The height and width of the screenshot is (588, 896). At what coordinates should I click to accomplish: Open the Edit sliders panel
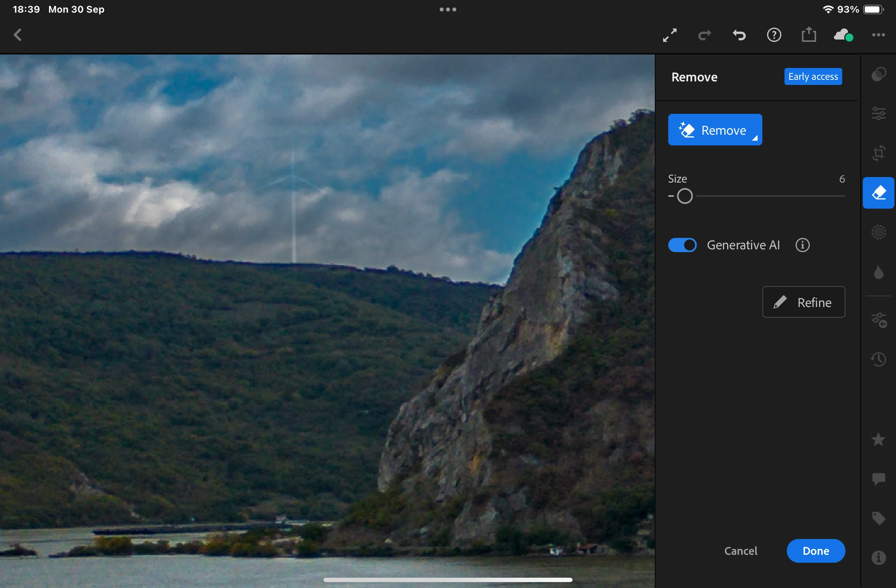click(879, 114)
